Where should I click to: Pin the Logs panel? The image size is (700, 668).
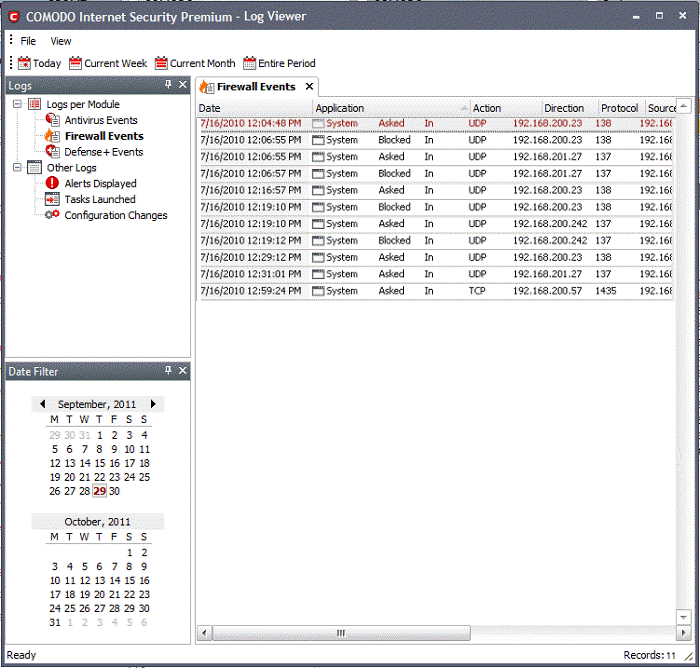pos(168,84)
